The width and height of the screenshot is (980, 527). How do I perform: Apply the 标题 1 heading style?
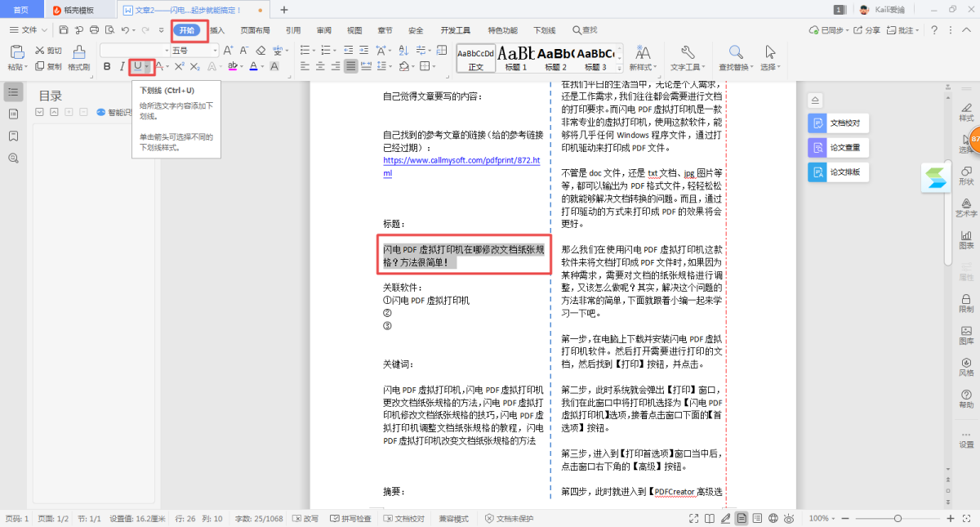(x=516, y=57)
